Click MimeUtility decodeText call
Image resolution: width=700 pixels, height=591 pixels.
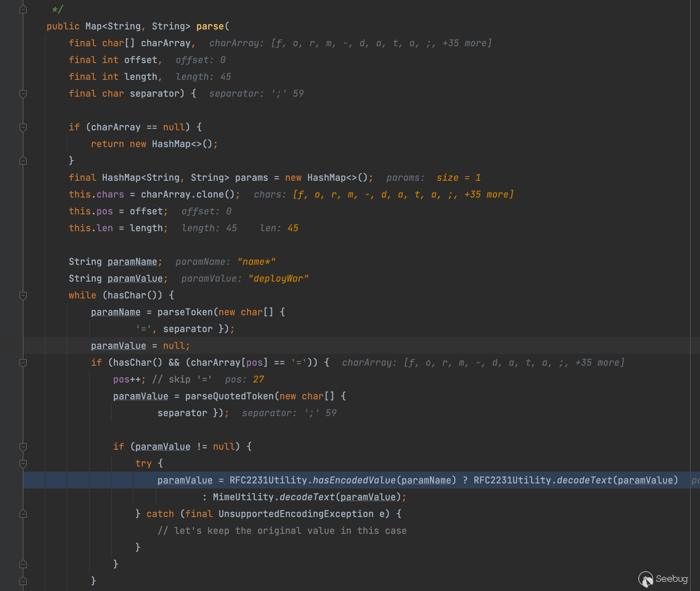pos(307,497)
